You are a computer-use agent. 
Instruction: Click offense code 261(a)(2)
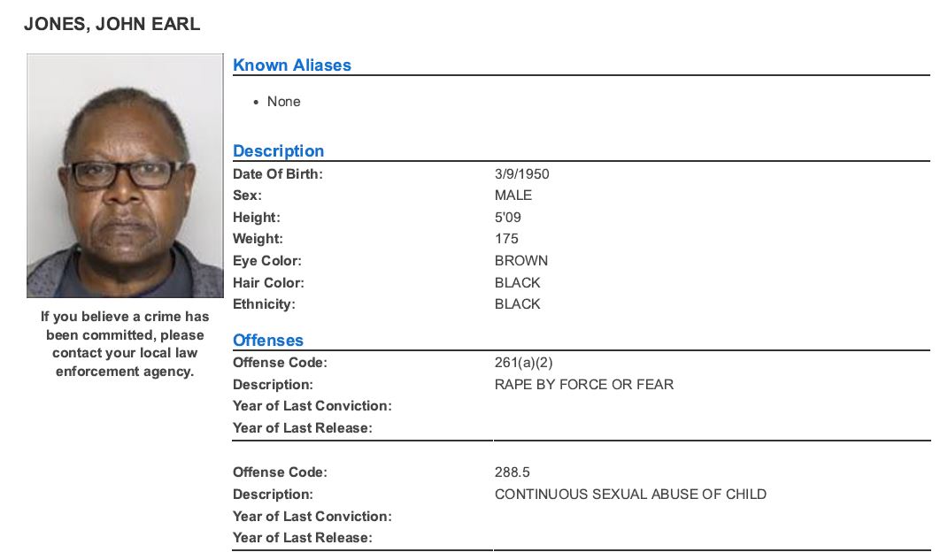(524, 363)
